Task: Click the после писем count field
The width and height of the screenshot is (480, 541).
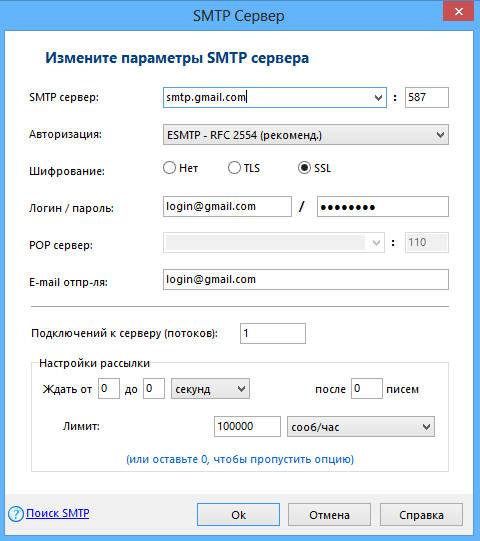Action: pos(367,388)
